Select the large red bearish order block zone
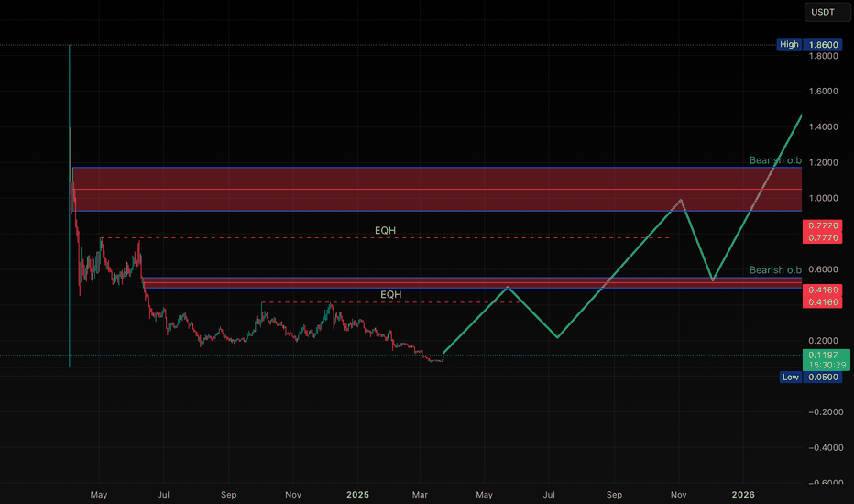 coord(436,189)
